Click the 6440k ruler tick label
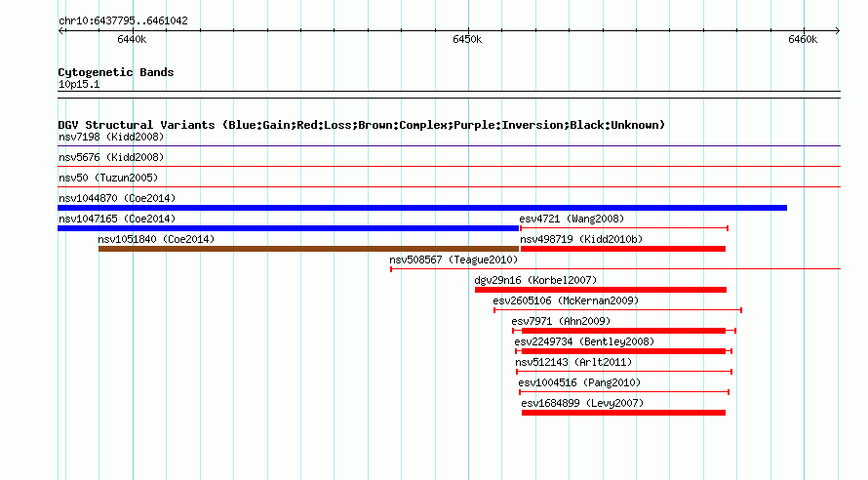The image size is (868, 480). tap(132, 39)
